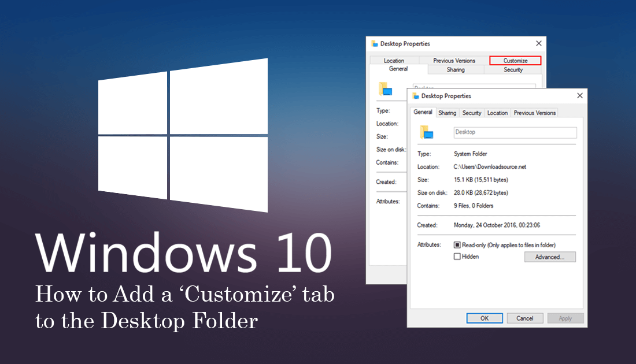Toggle the Read-only attribute checkbox
636x364 pixels.
tap(457, 245)
